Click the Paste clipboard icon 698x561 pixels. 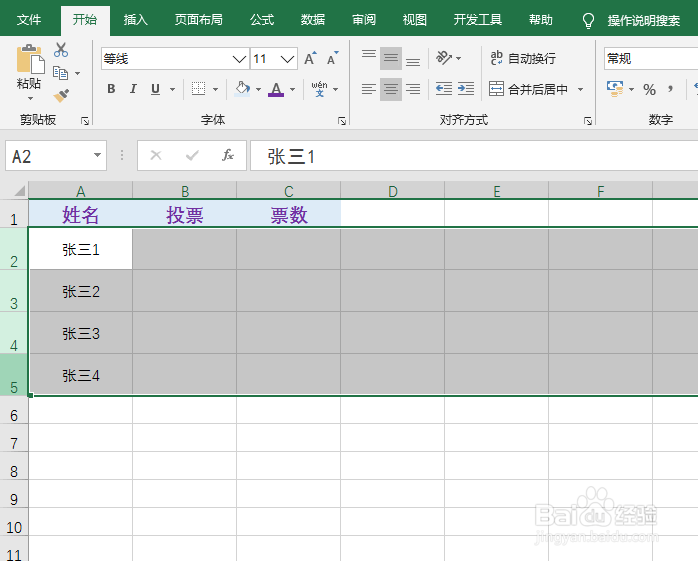point(30,59)
